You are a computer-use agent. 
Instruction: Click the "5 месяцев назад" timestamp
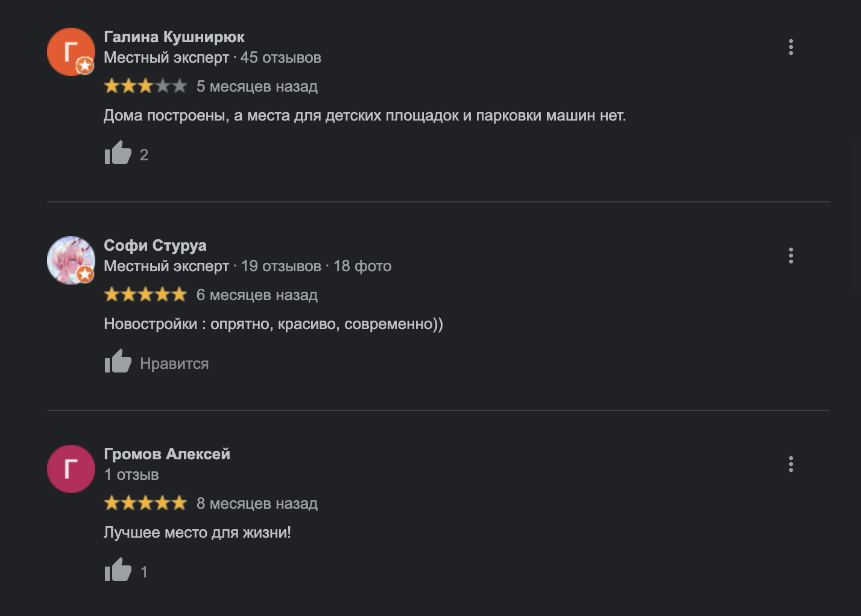[257, 86]
